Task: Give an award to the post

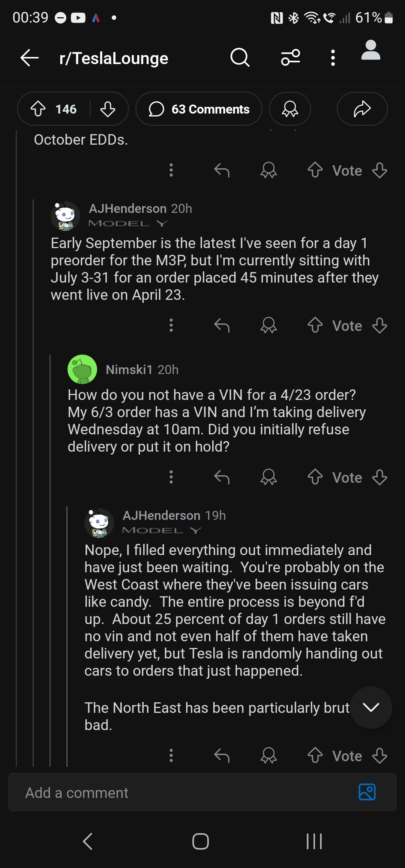Action: pos(290,109)
